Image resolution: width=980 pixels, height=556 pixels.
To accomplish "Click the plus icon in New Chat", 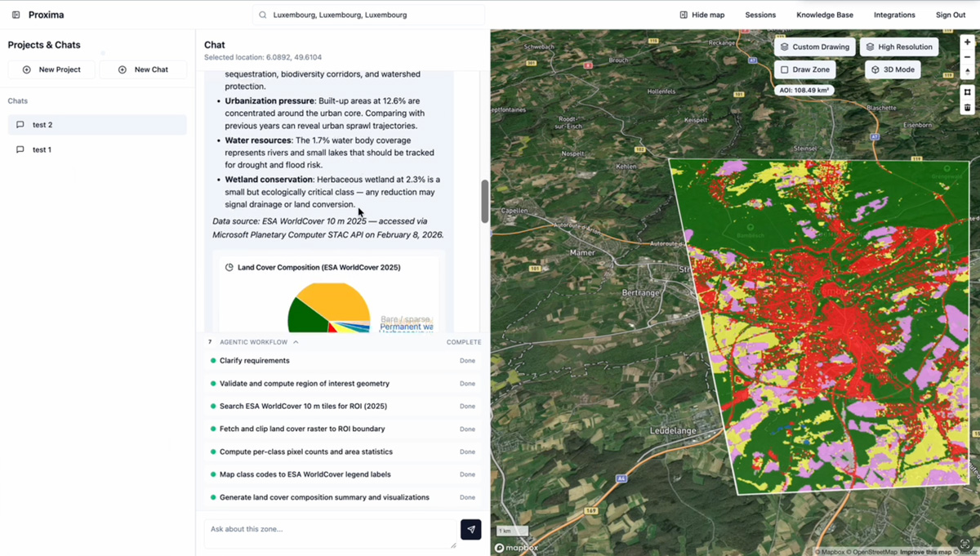I will 122,69.
